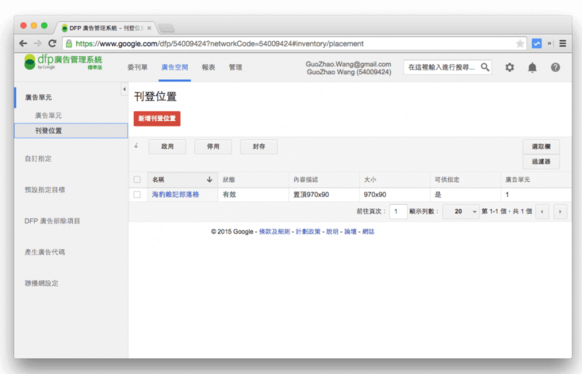
Task: Open the 說明 footer link
Action: (x=332, y=232)
